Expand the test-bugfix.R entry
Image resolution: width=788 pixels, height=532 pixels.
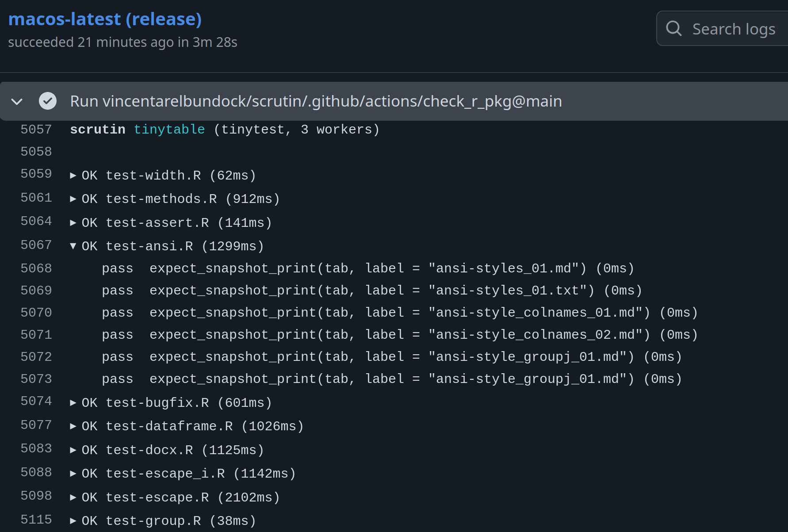coord(73,402)
